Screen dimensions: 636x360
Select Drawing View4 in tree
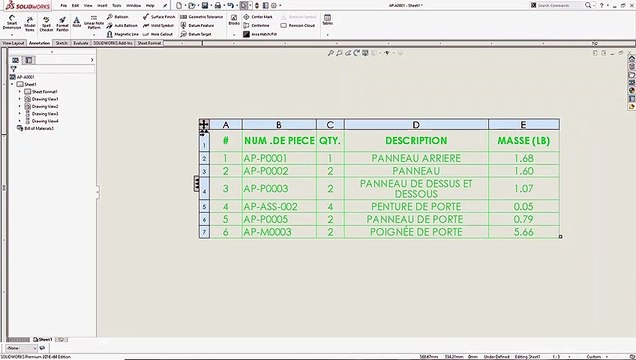pos(42,121)
